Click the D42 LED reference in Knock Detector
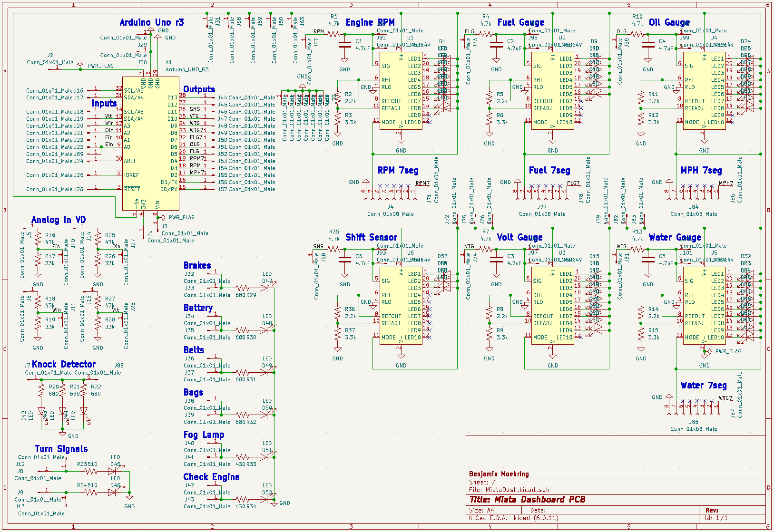774x532 pixels. tap(24, 416)
